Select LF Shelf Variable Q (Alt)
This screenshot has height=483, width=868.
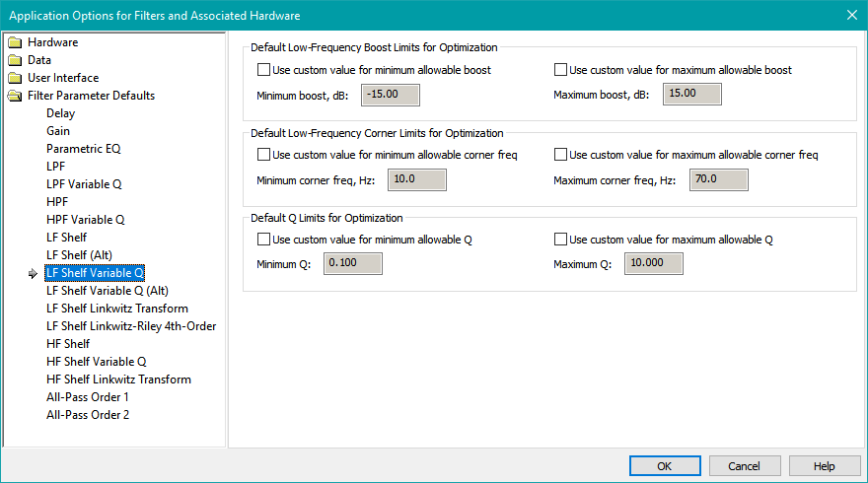(x=108, y=291)
